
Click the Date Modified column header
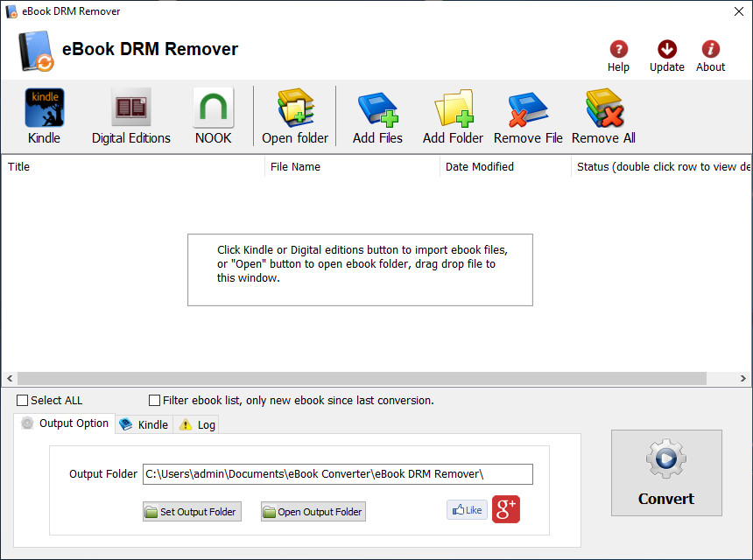click(505, 166)
